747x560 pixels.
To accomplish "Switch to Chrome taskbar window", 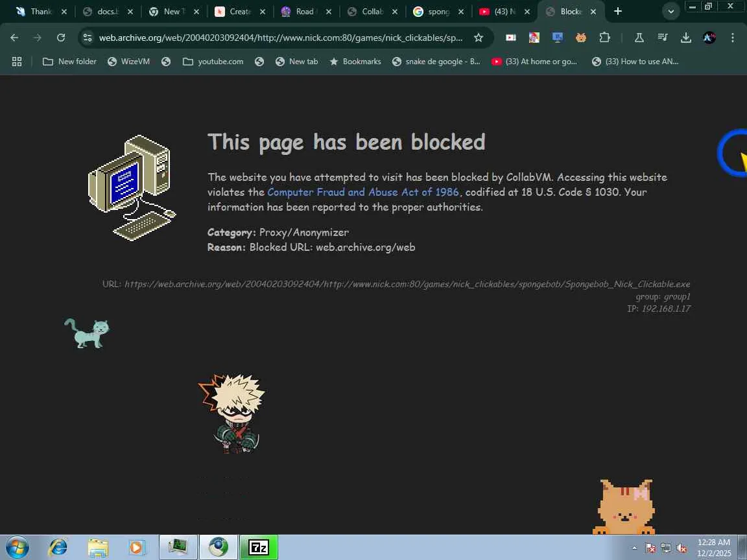I will click(218, 548).
